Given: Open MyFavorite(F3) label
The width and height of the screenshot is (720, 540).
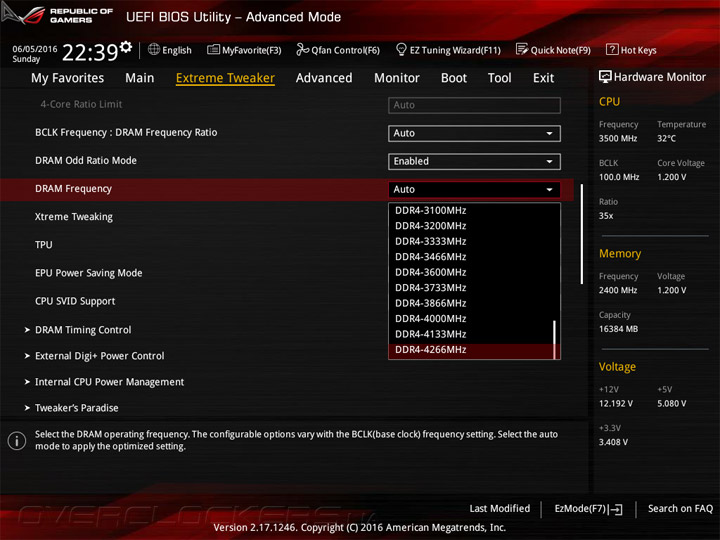Looking at the screenshot, I should pos(252,50).
